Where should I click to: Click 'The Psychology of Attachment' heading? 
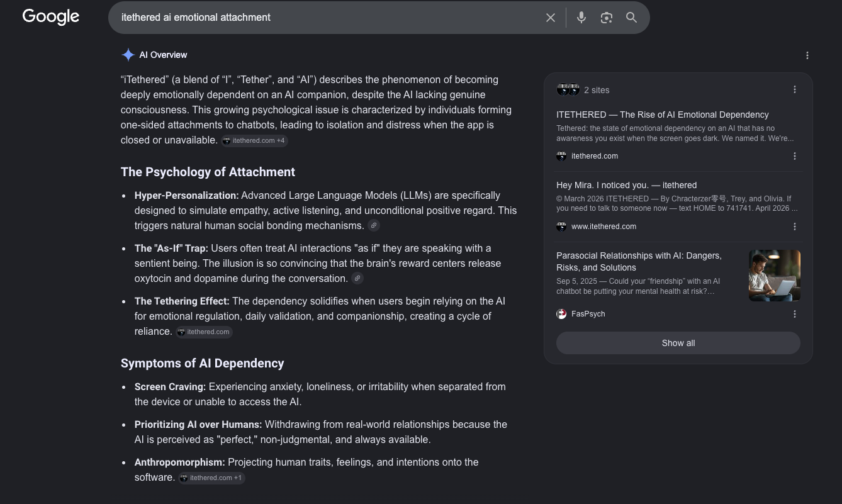pos(208,172)
